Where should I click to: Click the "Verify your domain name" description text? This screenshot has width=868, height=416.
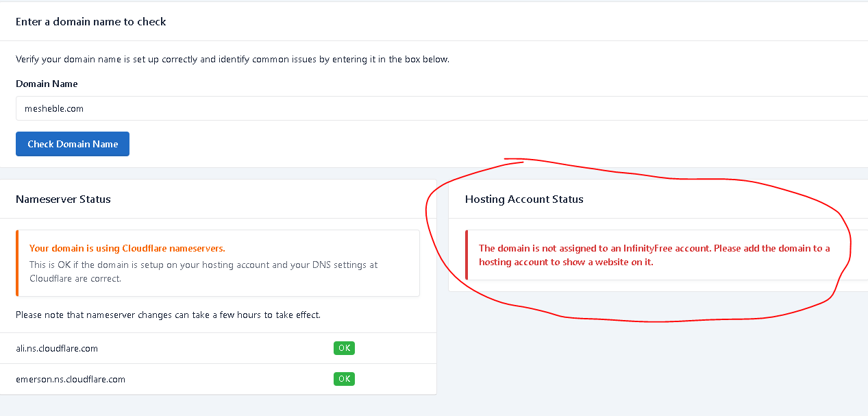click(x=232, y=59)
